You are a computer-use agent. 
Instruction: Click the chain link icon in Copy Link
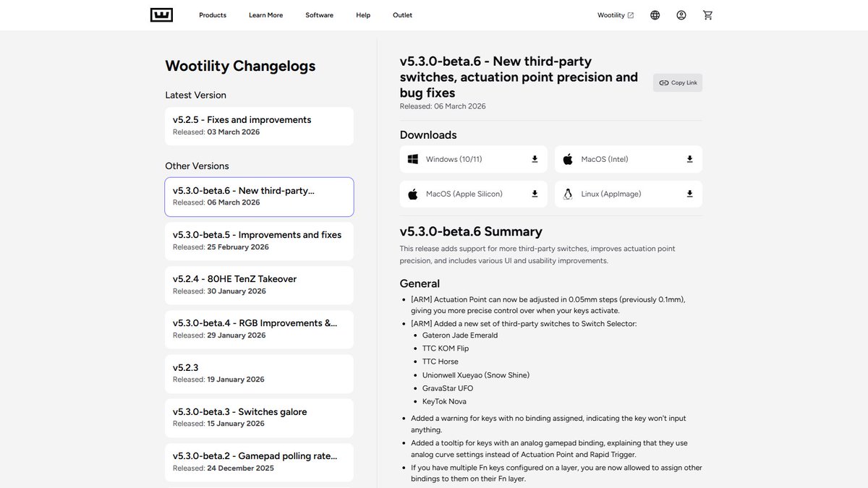[x=663, y=83]
